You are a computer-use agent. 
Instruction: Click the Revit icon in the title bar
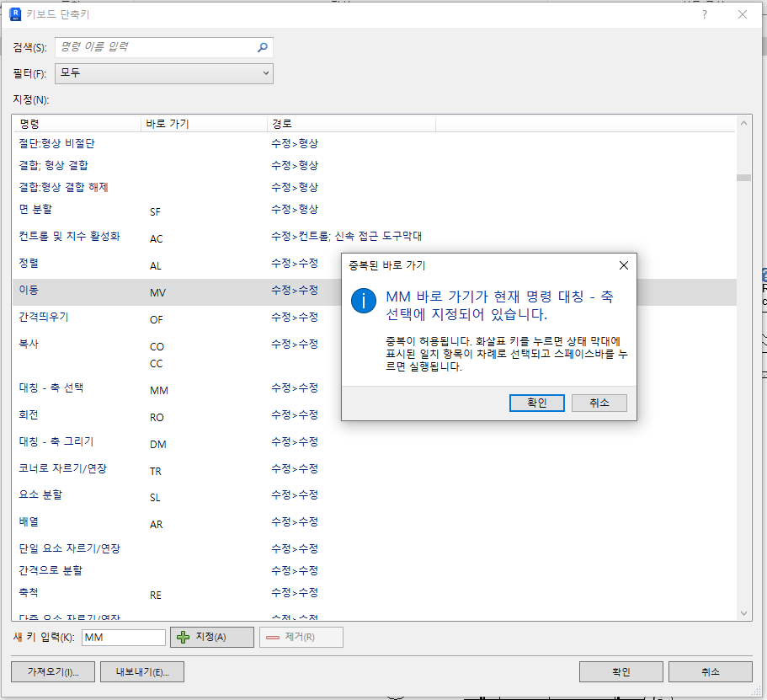tap(14, 13)
